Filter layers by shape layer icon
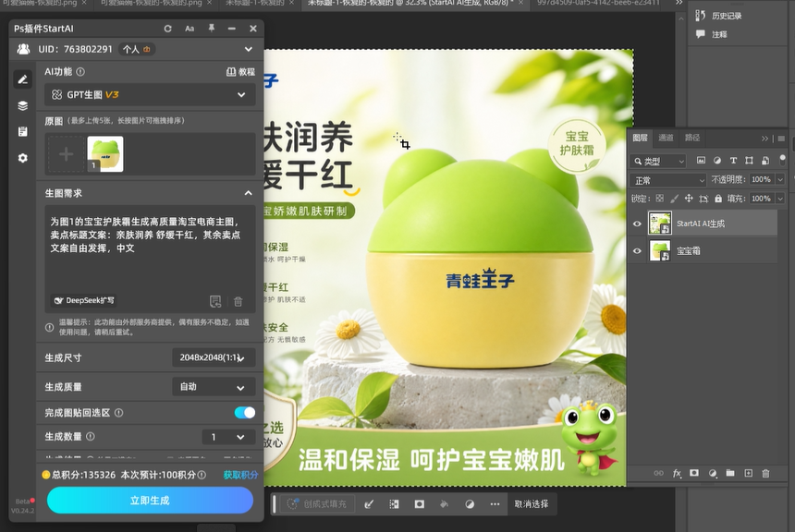795x532 pixels. (x=749, y=161)
